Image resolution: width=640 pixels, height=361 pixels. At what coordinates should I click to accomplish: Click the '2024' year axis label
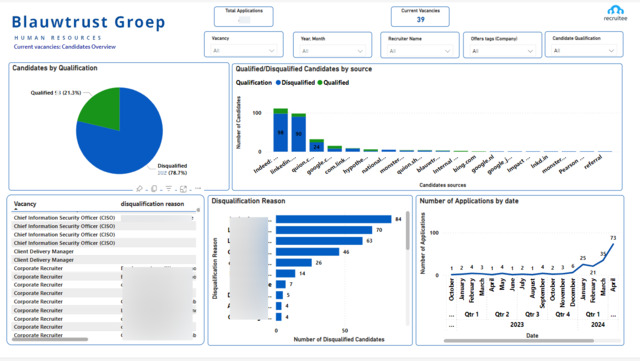point(598,325)
